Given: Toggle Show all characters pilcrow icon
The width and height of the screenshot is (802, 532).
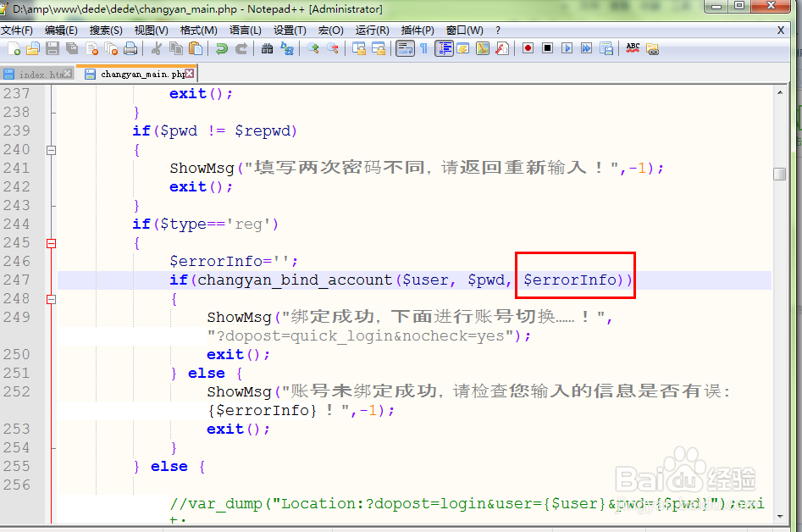Looking at the screenshot, I should 423,48.
